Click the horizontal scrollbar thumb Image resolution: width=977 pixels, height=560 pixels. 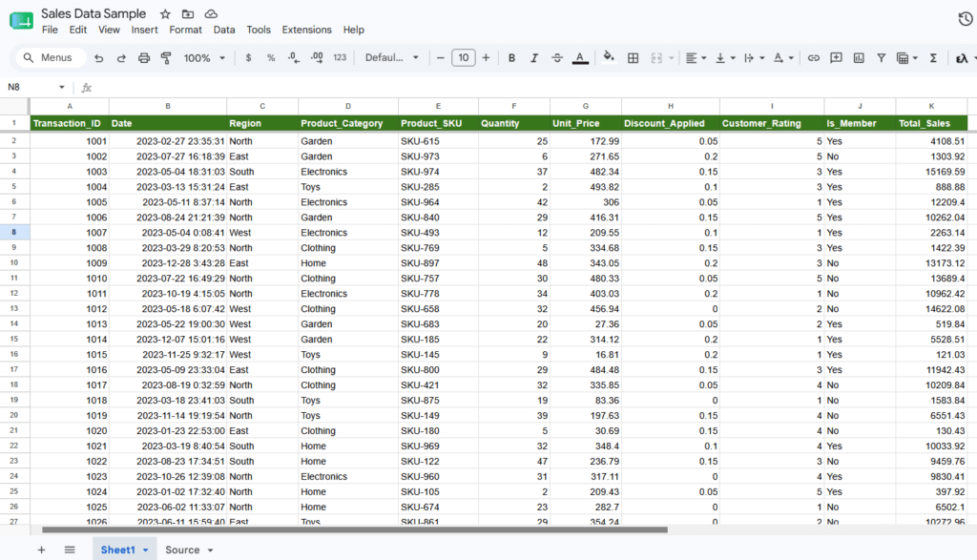(355, 530)
